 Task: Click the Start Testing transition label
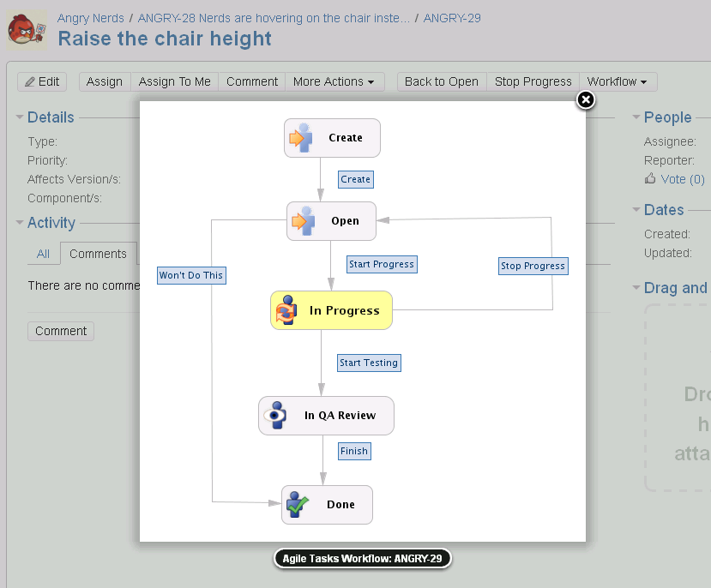coord(369,363)
